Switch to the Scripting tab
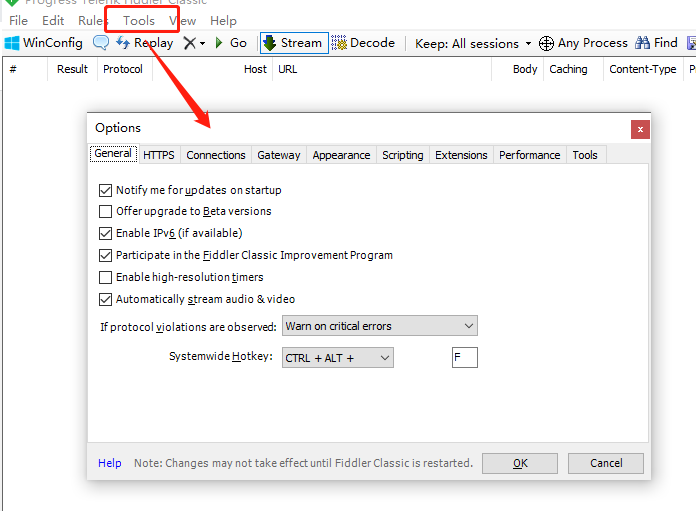696x511 pixels. 403,155
